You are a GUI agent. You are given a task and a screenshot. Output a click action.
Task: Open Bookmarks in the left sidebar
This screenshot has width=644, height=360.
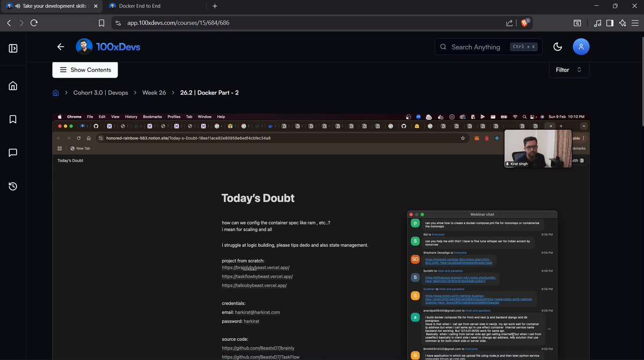(13, 119)
